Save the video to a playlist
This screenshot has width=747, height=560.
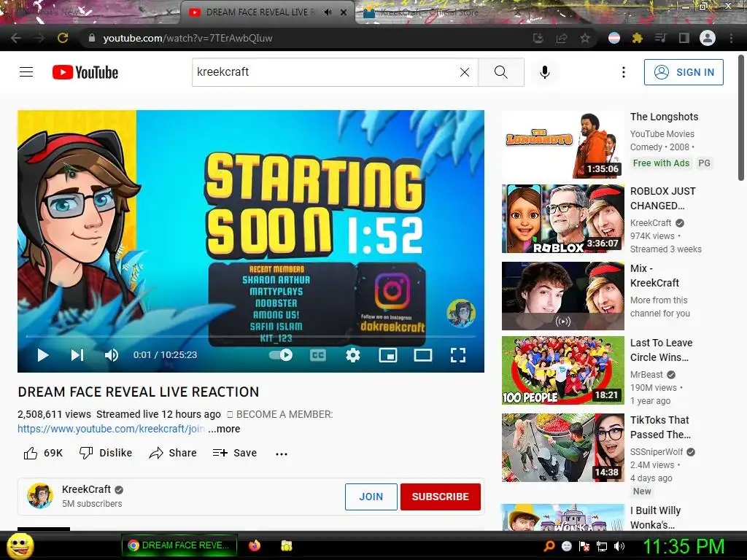[235, 453]
